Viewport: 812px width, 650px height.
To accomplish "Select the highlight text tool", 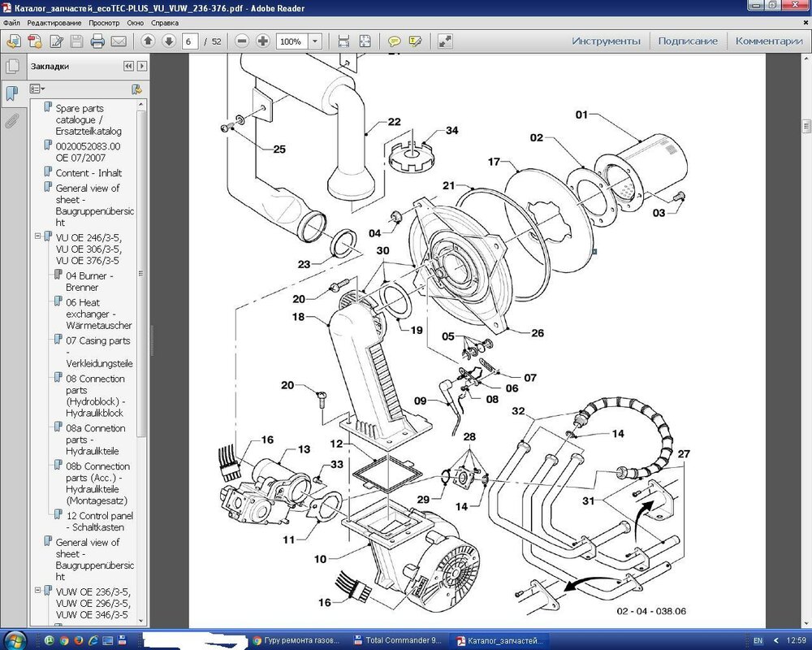I will click(415, 41).
